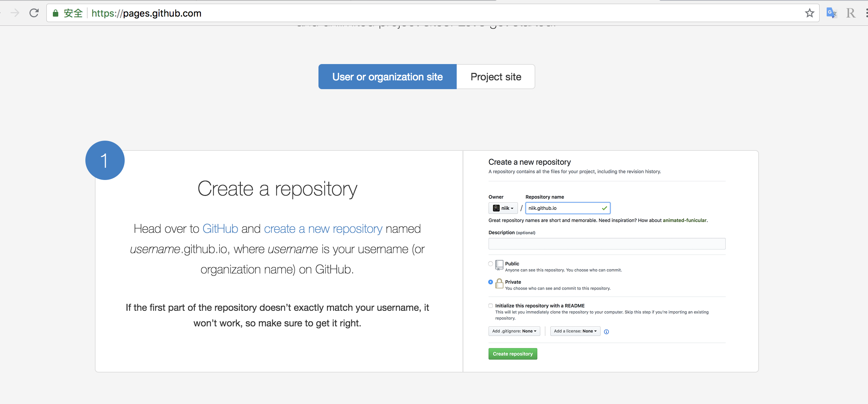Screen dimensions: 868x404
Task: Click the green checkmark in repository name
Action: (604, 208)
